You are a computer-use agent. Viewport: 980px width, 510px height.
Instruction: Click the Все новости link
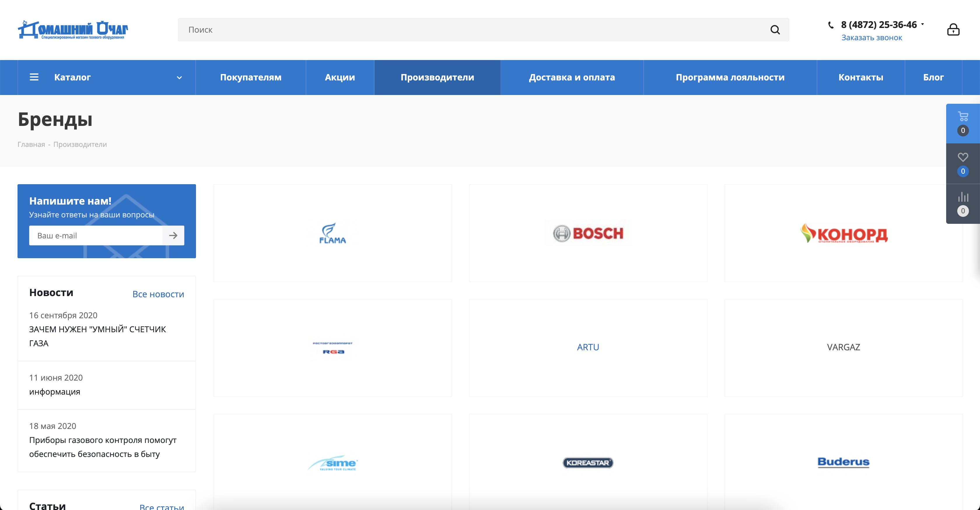pyautogui.click(x=158, y=294)
